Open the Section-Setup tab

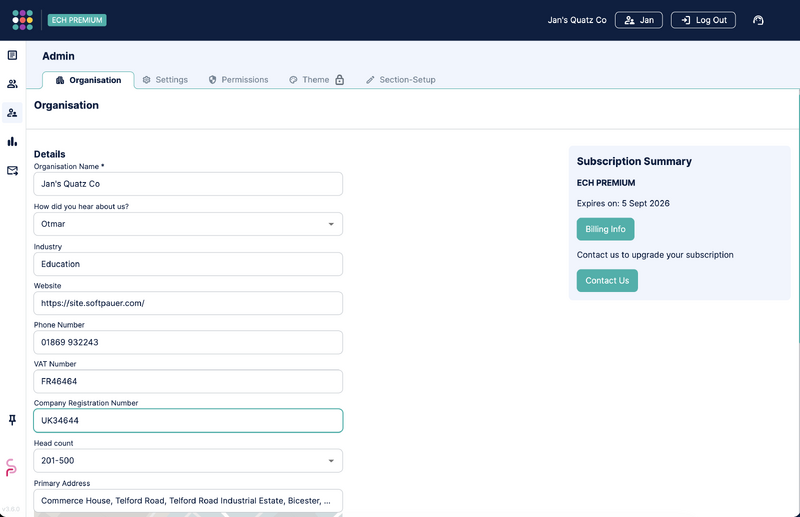401,80
